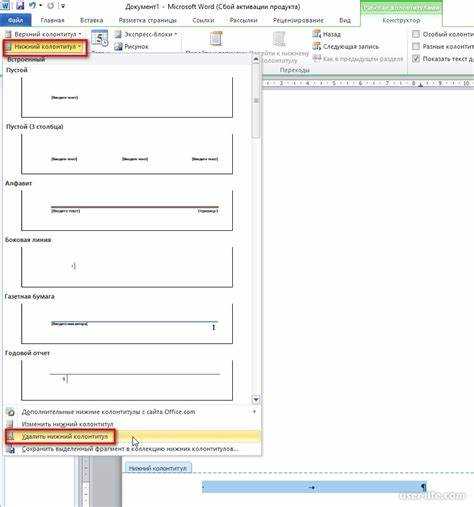Choose the Алфавит footer thumbnail
This screenshot has height=507, width=474.
[127, 210]
